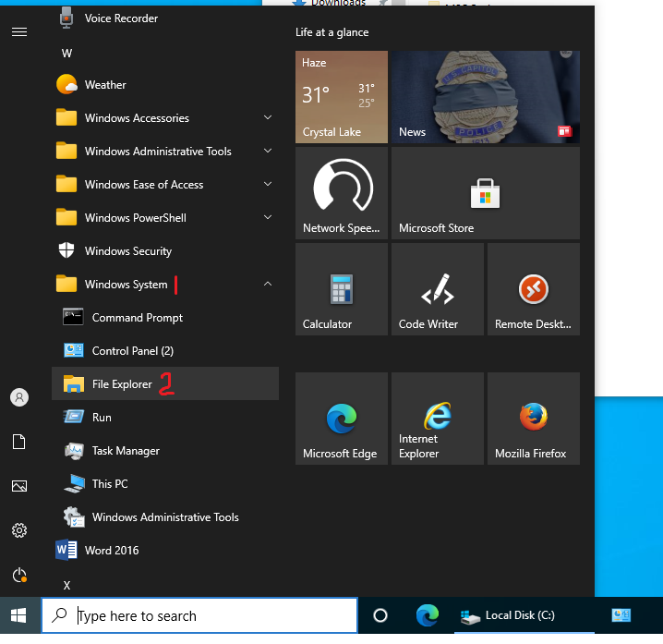
Task: Open the Internet Explorer tile
Action: (x=438, y=419)
